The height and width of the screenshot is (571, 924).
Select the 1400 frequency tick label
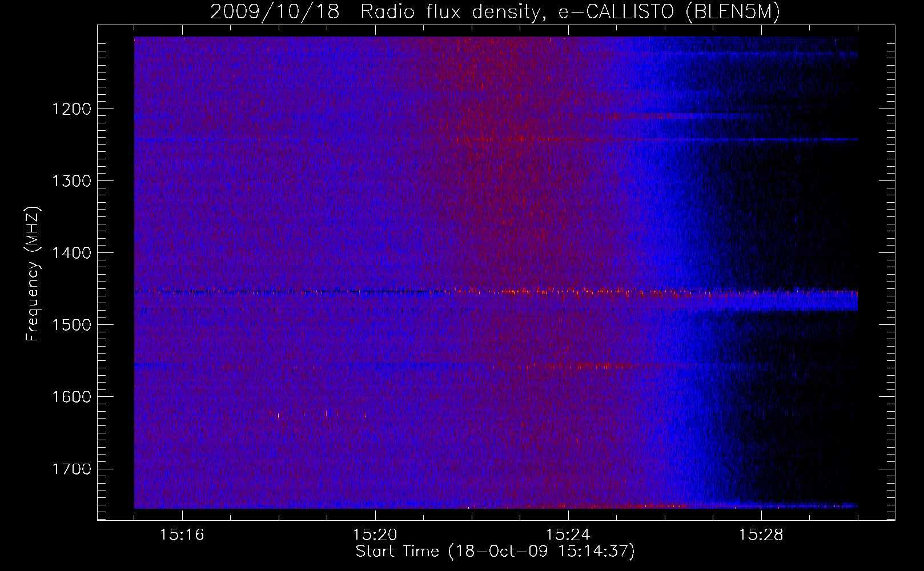point(71,253)
